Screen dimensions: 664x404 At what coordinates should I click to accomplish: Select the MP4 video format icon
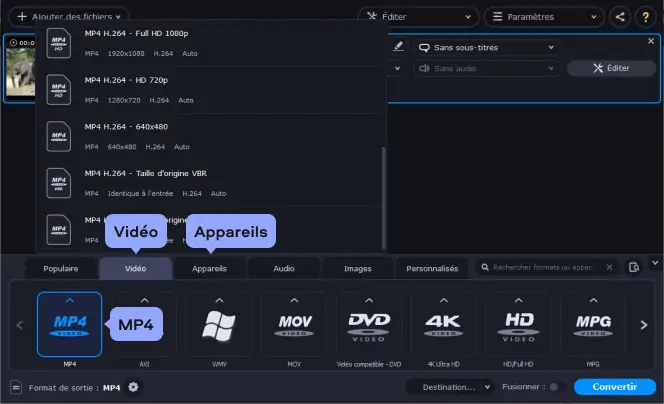pos(69,324)
